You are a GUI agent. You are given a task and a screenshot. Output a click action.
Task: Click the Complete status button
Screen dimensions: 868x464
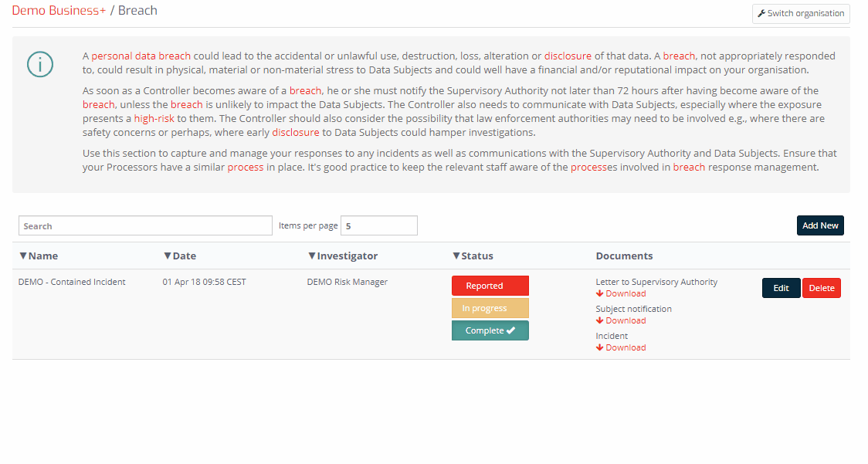[490, 330]
